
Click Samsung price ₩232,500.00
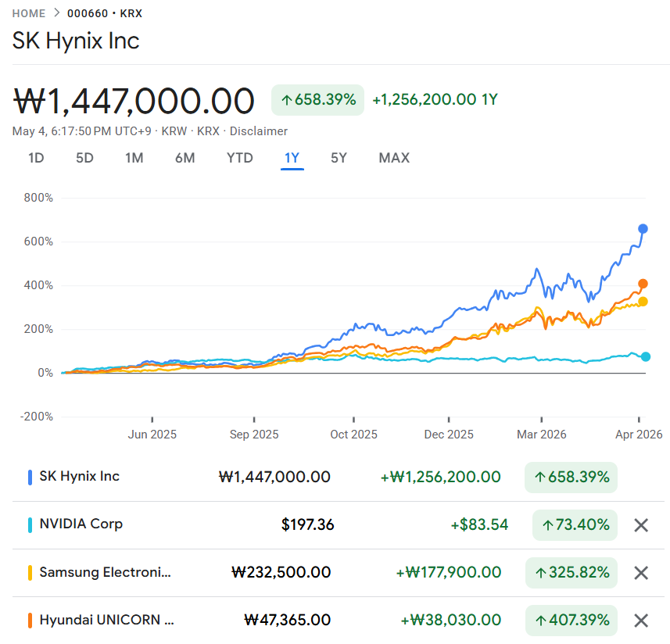[x=281, y=573]
